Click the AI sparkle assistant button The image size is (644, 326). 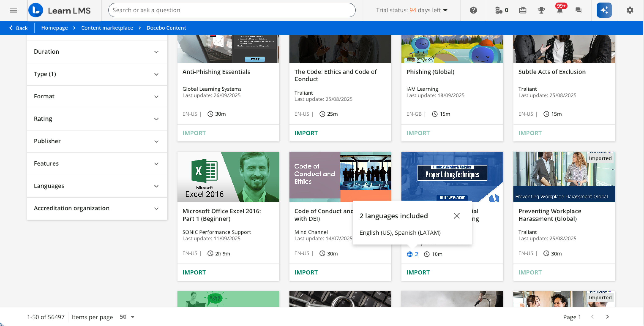click(x=604, y=10)
